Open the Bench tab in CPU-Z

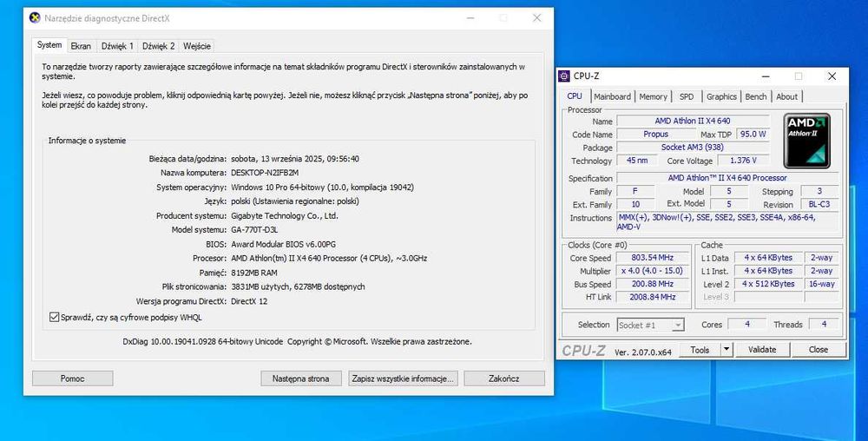(x=756, y=96)
